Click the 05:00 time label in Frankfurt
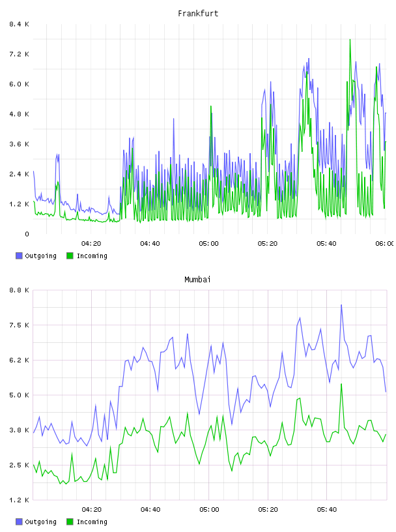 tap(209, 244)
